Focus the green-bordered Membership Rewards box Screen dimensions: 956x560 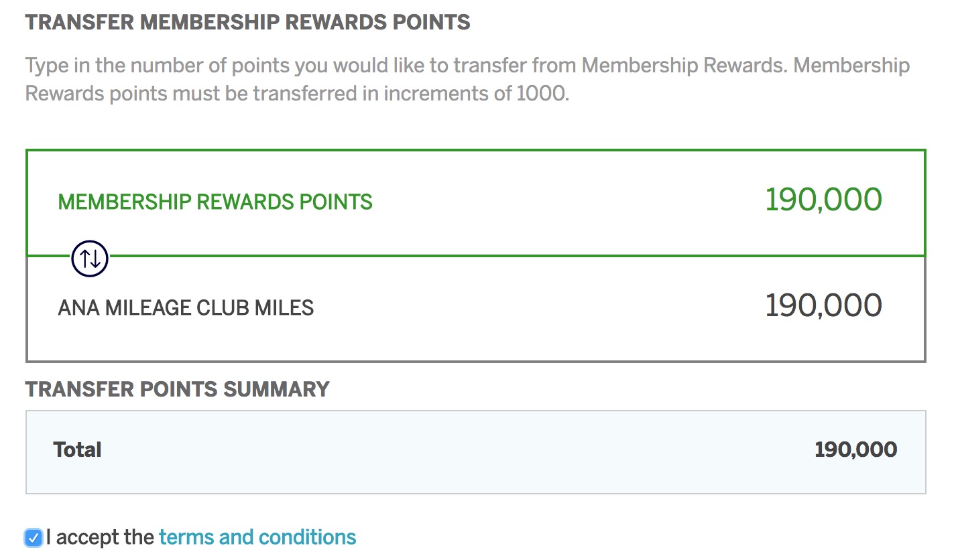click(x=536, y=167)
